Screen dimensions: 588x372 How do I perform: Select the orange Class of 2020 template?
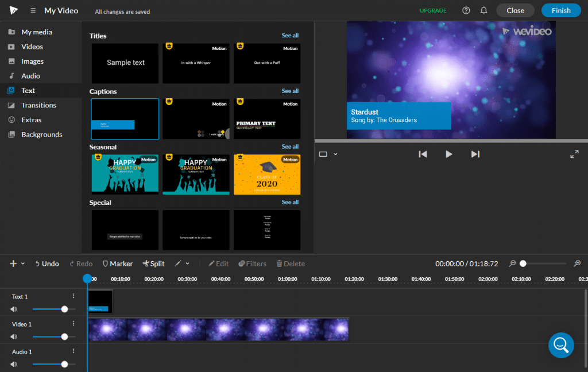(x=266, y=174)
